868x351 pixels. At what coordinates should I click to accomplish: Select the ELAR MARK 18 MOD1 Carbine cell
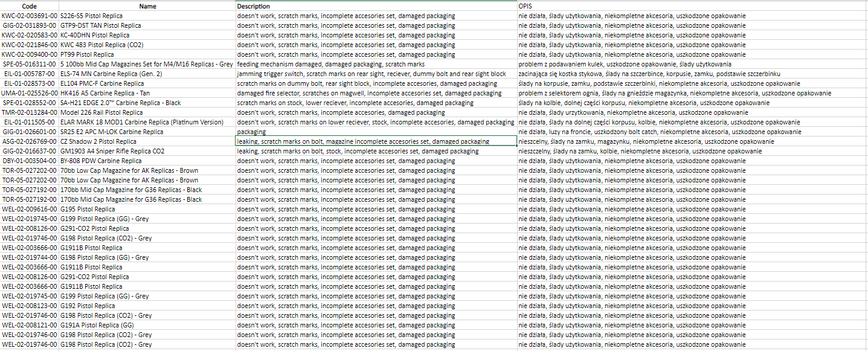[147, 122]
